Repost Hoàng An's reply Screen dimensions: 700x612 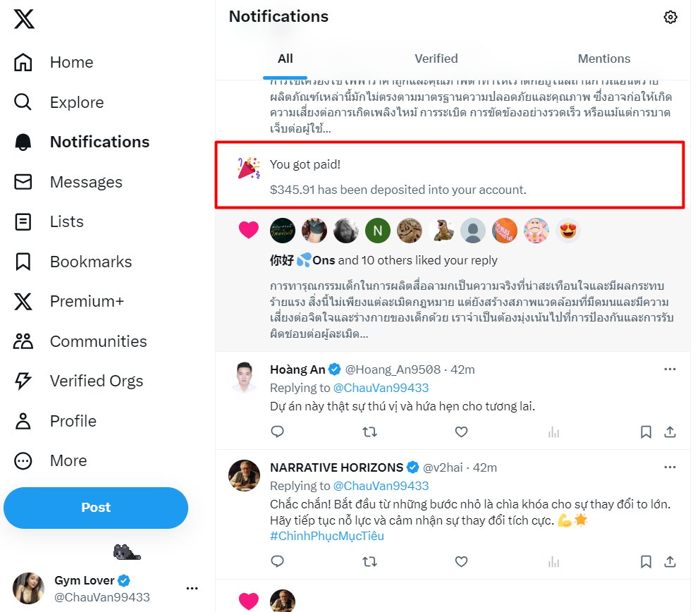tap(369, 432)
